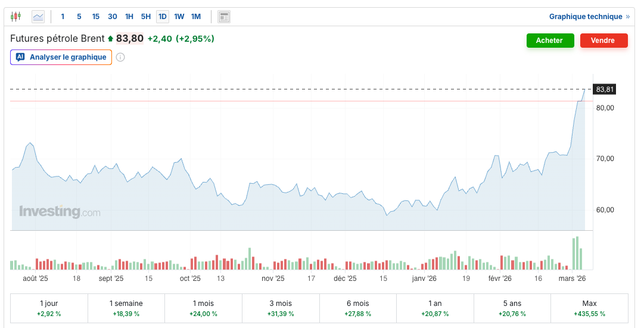Screen dimensions: 644x328
Task: Click the news overlay icon in toolbar
Action: [x=224, y=17]
